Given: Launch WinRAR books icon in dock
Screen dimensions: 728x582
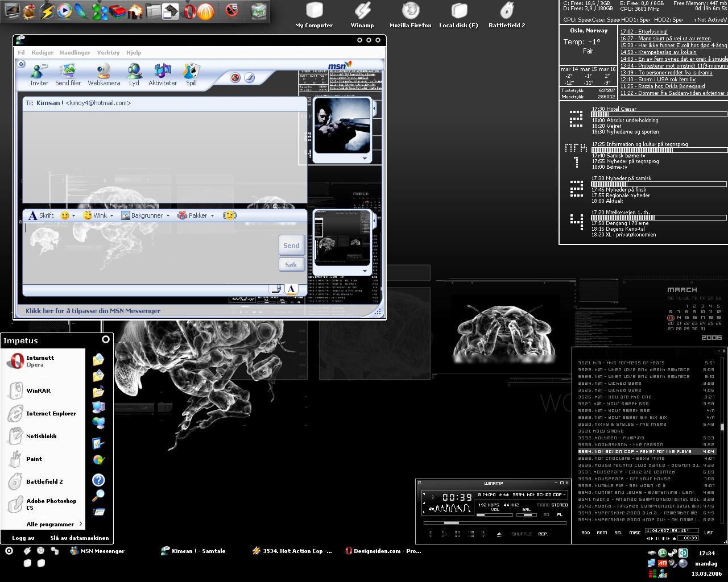Looking at the screenshot, I should point(117,11).
